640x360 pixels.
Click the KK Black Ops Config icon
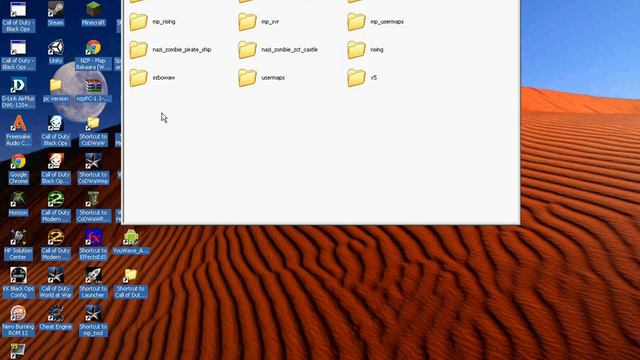pos(18,283)
